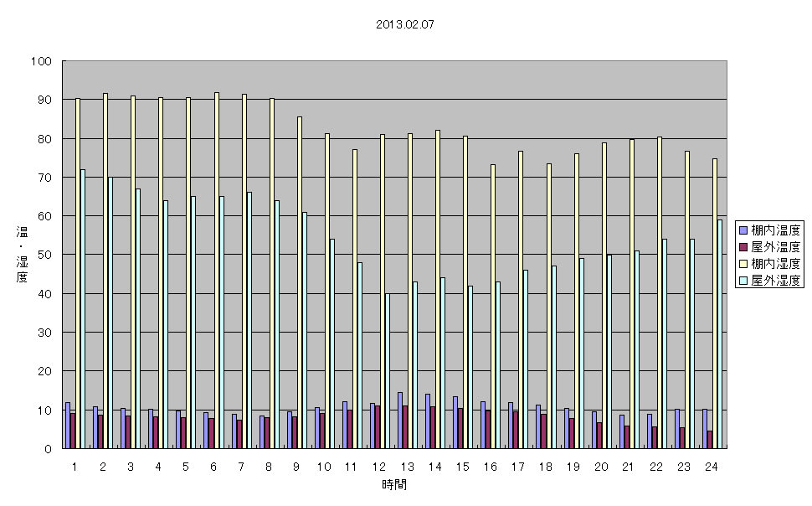Image resolution: width=812 pixels, height=506 pixels.
Task: Click the y-axis title 温・湿度
Action: point(22,255)
